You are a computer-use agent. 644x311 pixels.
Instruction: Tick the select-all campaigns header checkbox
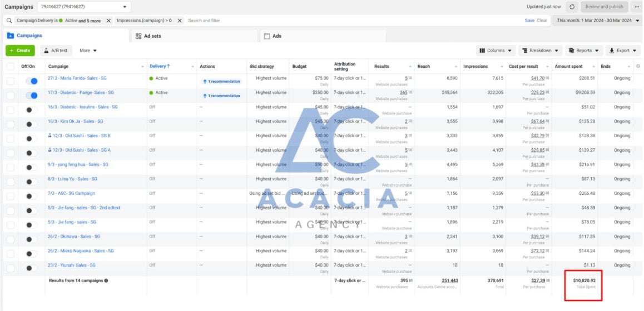[10, 67]
